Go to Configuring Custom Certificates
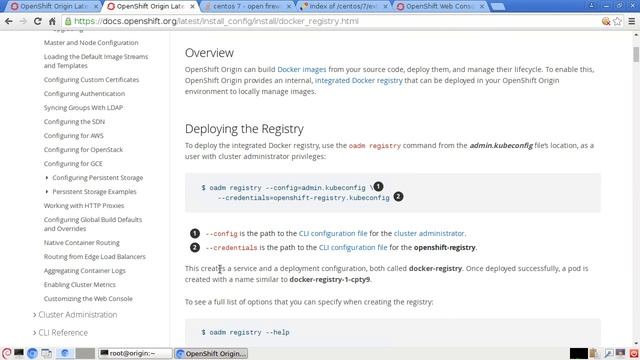Image resolution: width=640 pixels, height=360 pixels. point(91,80)
